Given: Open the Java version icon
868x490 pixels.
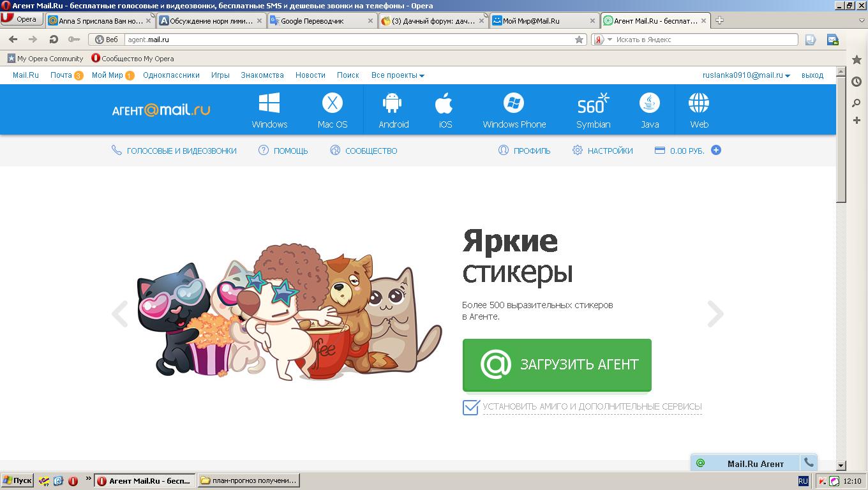Looking at the screenshot, I should coord(650,103).
